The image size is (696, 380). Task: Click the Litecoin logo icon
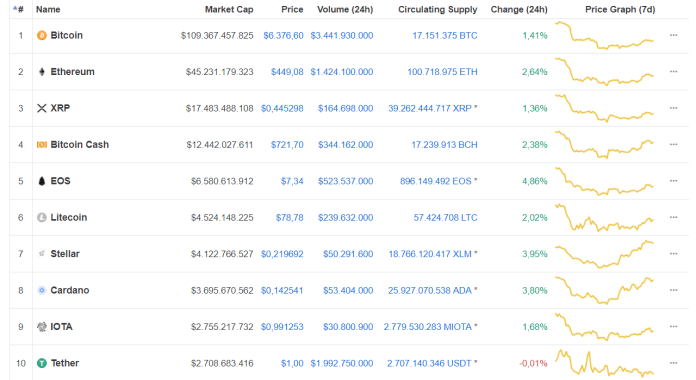point(42,218)
